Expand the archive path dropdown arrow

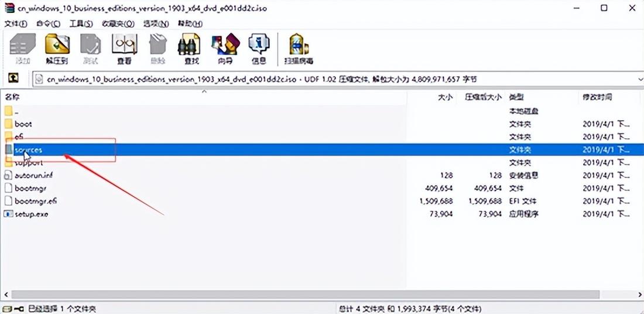click(640, 79)
